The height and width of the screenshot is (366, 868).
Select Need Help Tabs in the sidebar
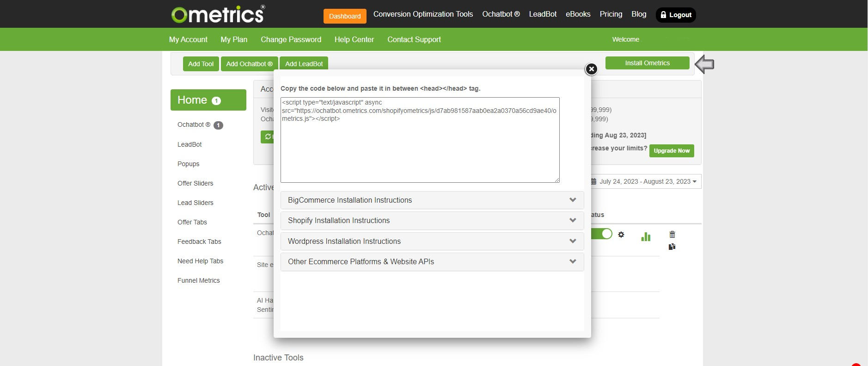(200, 261)
